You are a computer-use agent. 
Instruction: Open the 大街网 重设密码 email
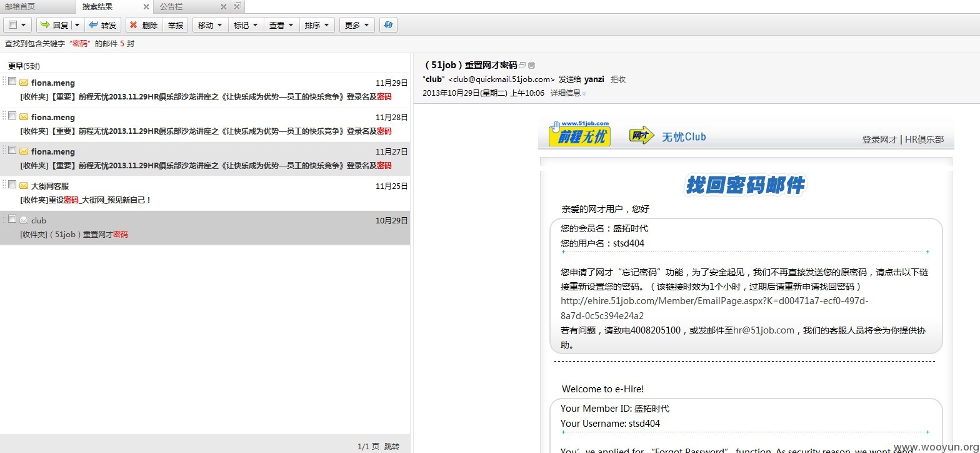[205, 193]
